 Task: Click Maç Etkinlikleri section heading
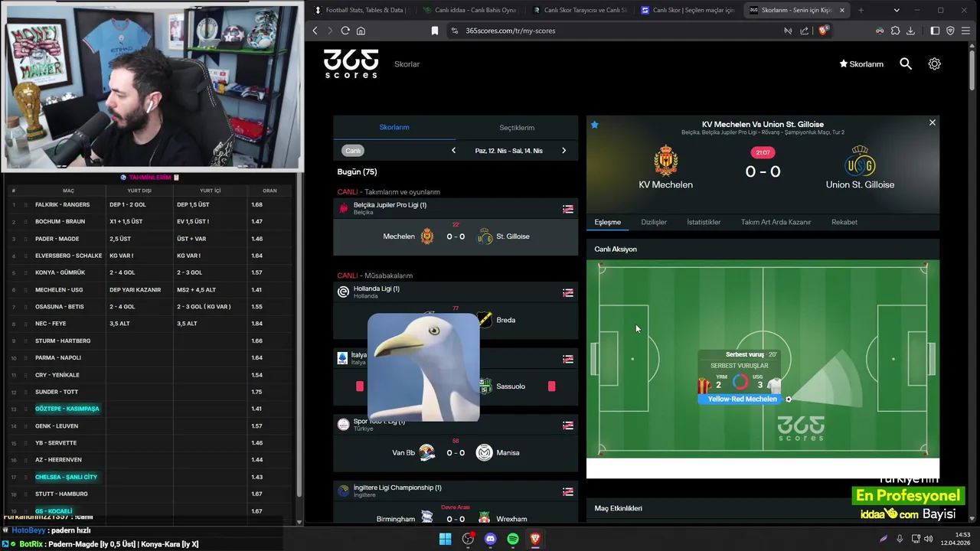pyautogui.click(x=619, y=508)
